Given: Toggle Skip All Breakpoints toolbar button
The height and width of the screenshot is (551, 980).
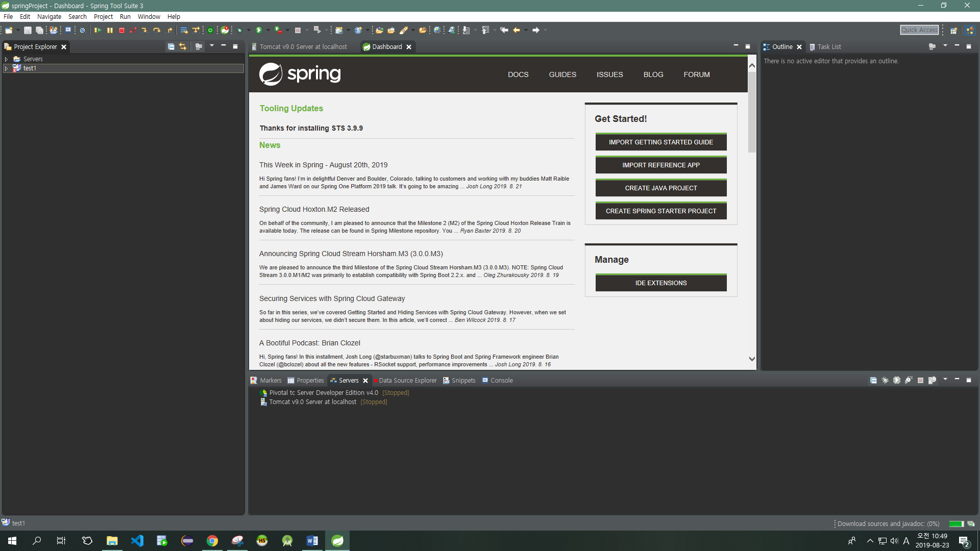Looking at the screenshot, I should (82, 30).
